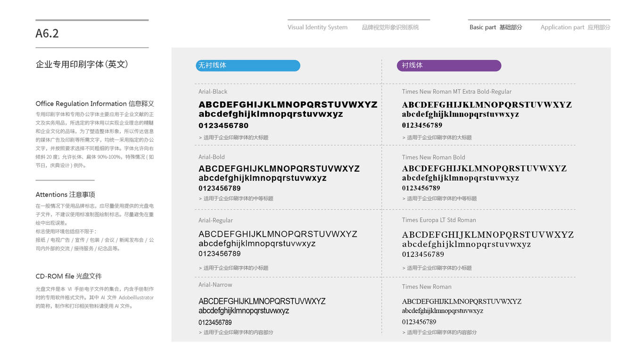Click the 品牌视觉形象识别系统 header text
Viewport: 644px width, 362px height.
pos(390,27)
